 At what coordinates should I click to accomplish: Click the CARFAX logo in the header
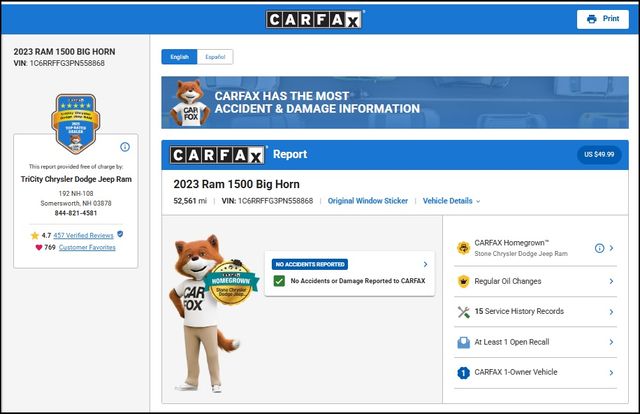(314, 19)
